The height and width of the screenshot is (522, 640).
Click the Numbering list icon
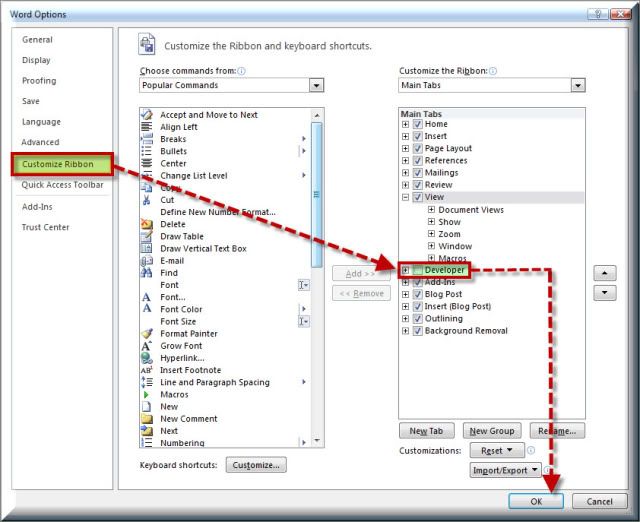coord(147,442)
